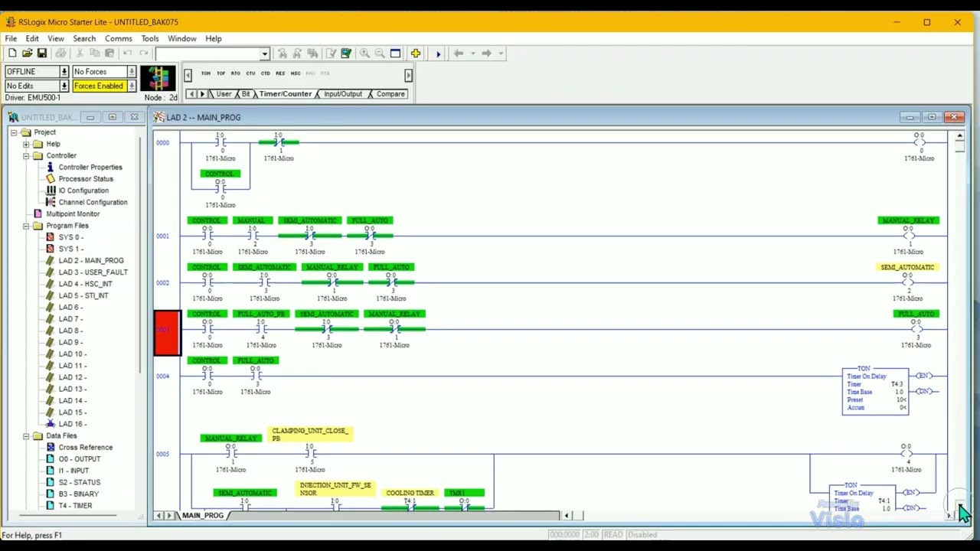Open Channel Configuration in project tree
This screenshot has height=551, width=980.
pos(93,202)
